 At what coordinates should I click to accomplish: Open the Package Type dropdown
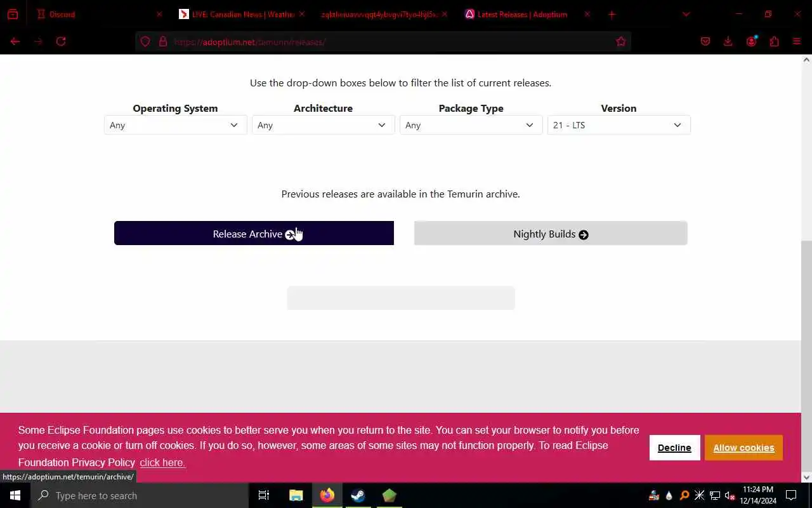471,125
